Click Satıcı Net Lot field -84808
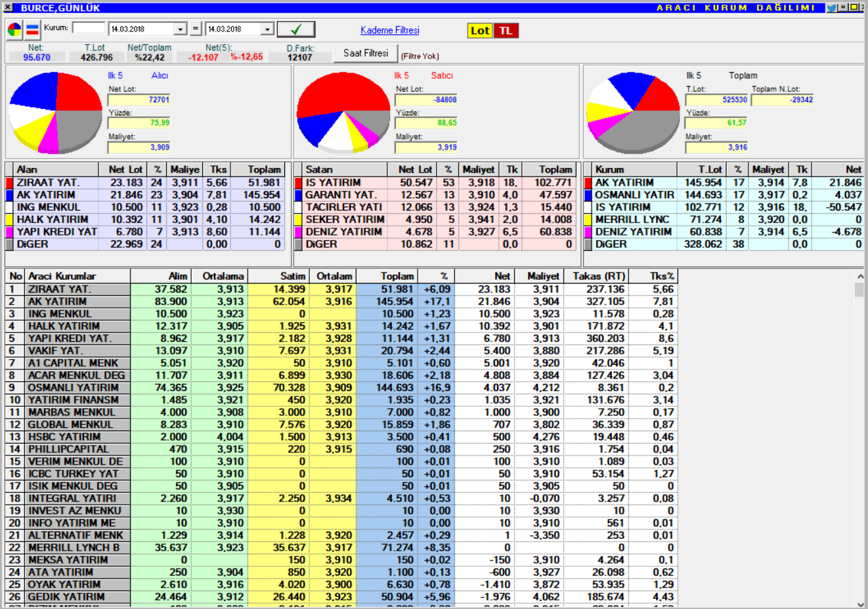Screen dimensions: 868x609 pos(426,100)
